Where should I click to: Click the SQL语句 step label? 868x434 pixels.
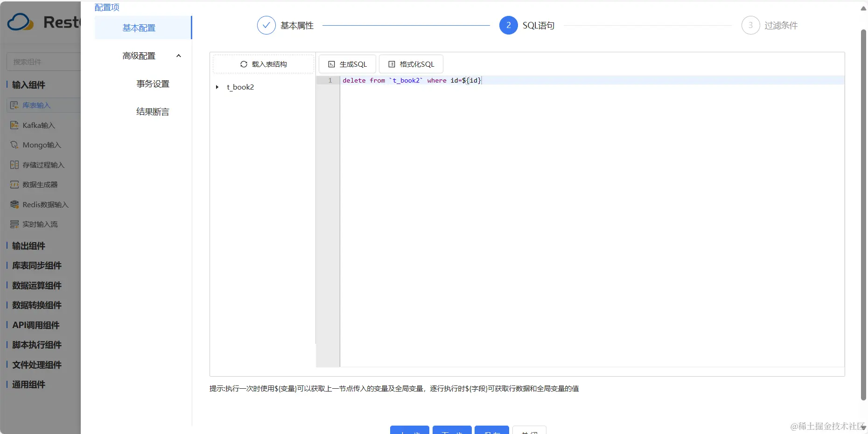pyautogui.click(x=539, y=26)
